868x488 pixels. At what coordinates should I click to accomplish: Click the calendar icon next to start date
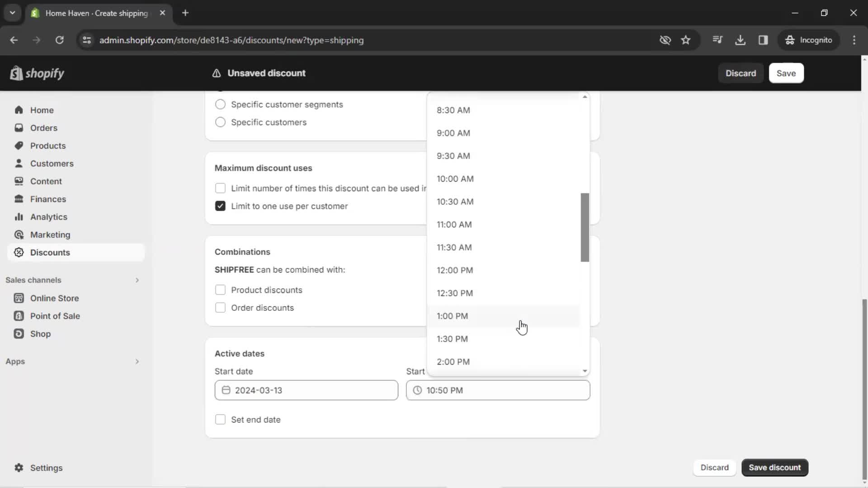(226, 390)
